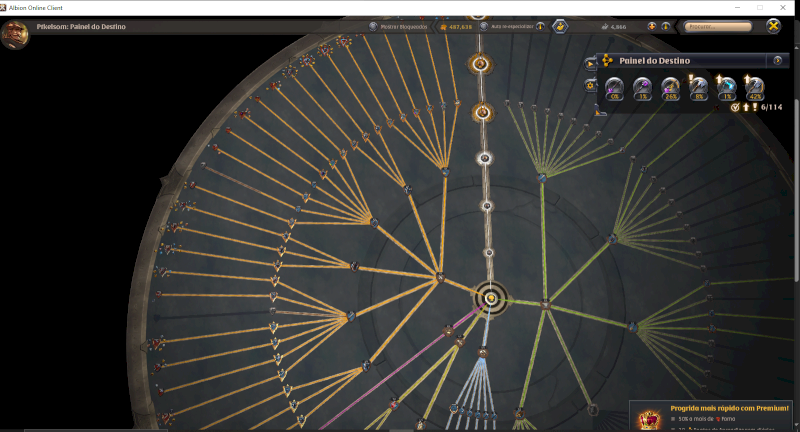The height and width of the screenshot is (432, 800).
Task: Select the cyan tool icon showing 1%
Action: click(727, 88)
